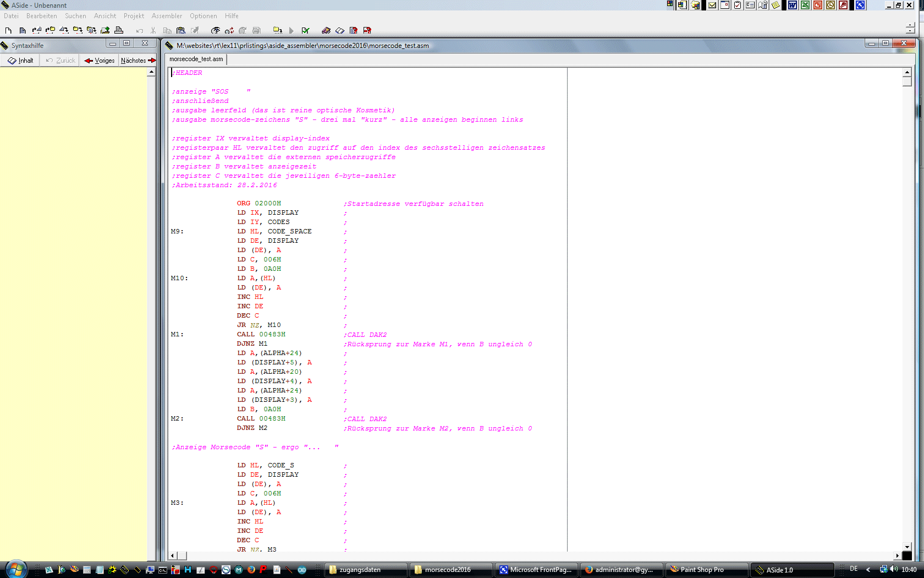924x578 pixels.
Task: Switch to Microsoft FrontPage taskbar item
Action: click(x=537, y=570)
